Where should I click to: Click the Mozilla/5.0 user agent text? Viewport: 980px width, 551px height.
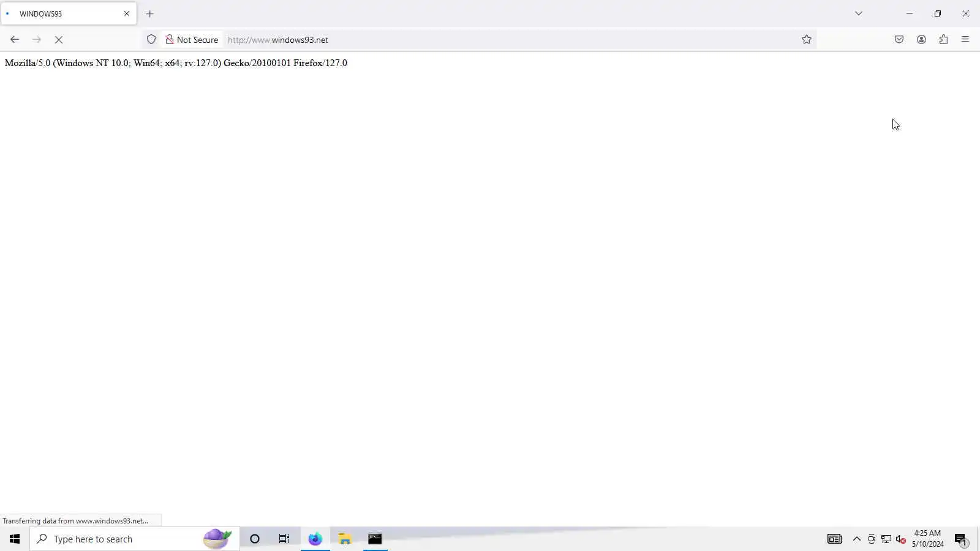pos(176,63)
